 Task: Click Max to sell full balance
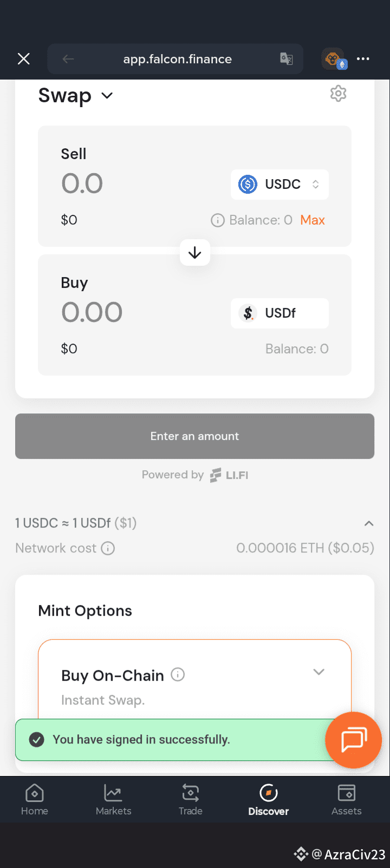313,220
